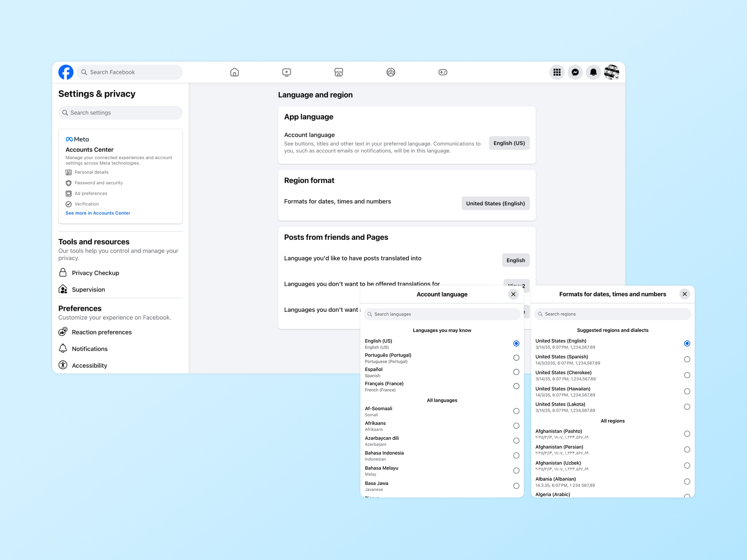This screenshot has height=560, width=747.
Task: Open the English post translation button
Action: 516,260
